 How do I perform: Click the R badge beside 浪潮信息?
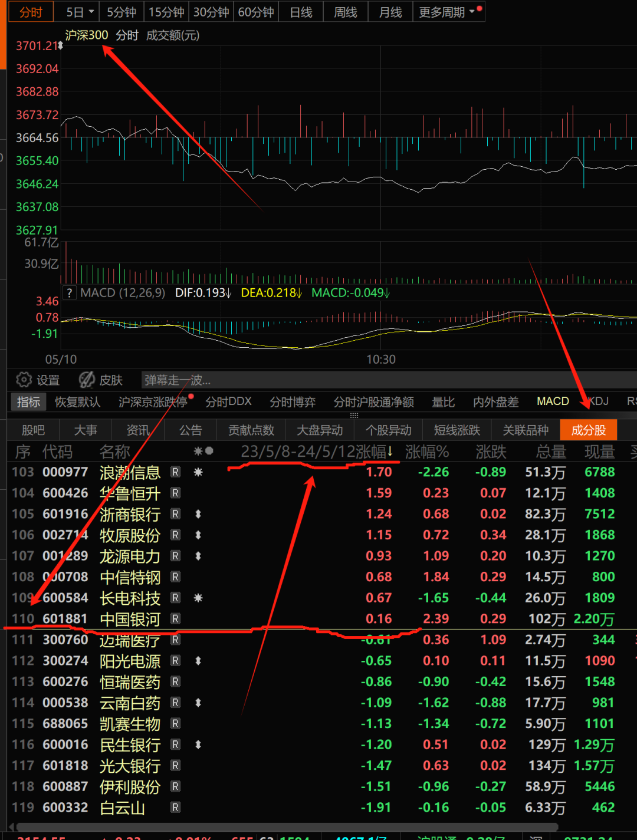[x=175, y=472]
